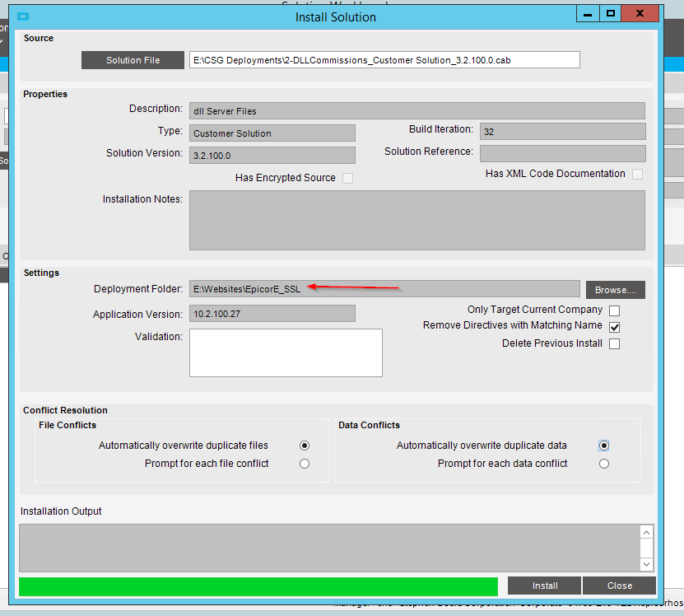Click inside the Validation text box
Image resolution: width=684 pixels, height=616 pixels.
click(x=286, y=352)
